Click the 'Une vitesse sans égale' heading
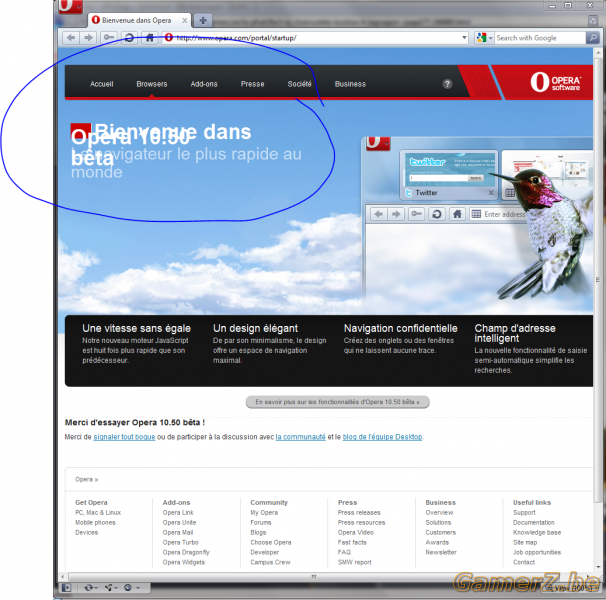This screenshot has width=606, height=600. 136,329
